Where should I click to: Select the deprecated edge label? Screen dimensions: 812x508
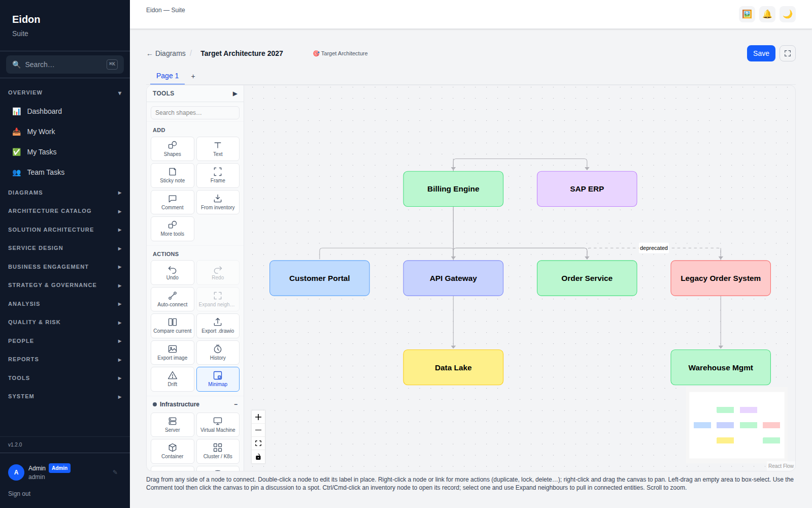[x=654, y=248]
